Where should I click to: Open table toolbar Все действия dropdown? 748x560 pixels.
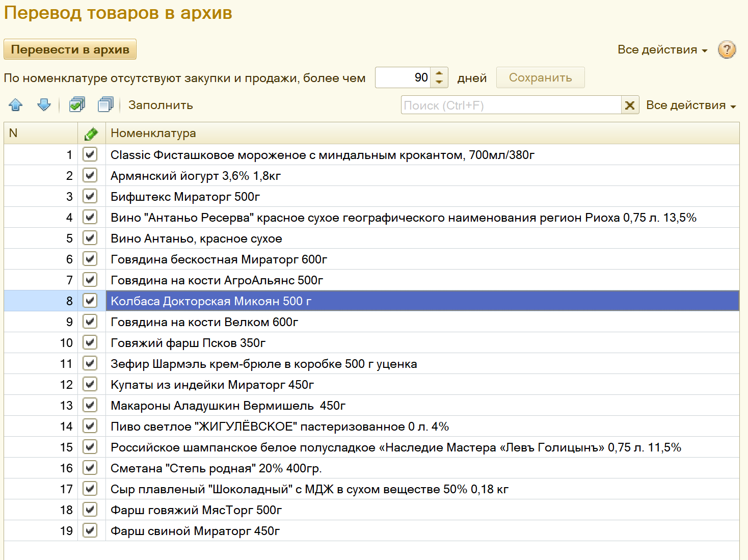[691, 105]
